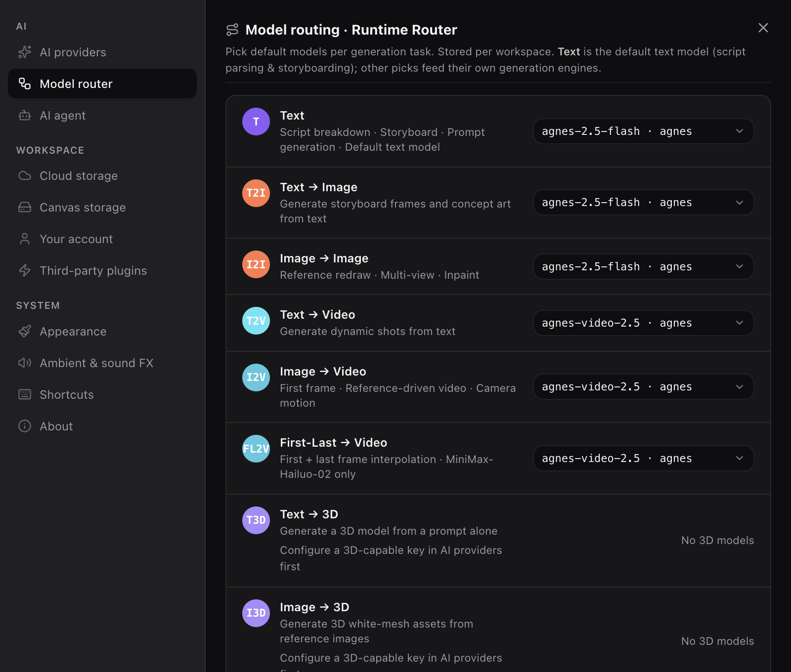Click the T3D badge icon
Viewport: 791px width, 672px height.
(256, 520)
